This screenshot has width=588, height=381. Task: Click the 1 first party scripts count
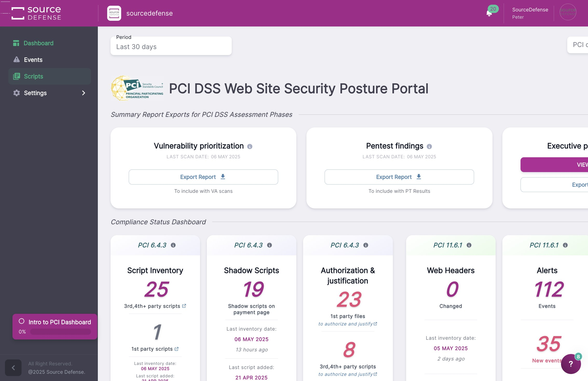tap(157, 332)
